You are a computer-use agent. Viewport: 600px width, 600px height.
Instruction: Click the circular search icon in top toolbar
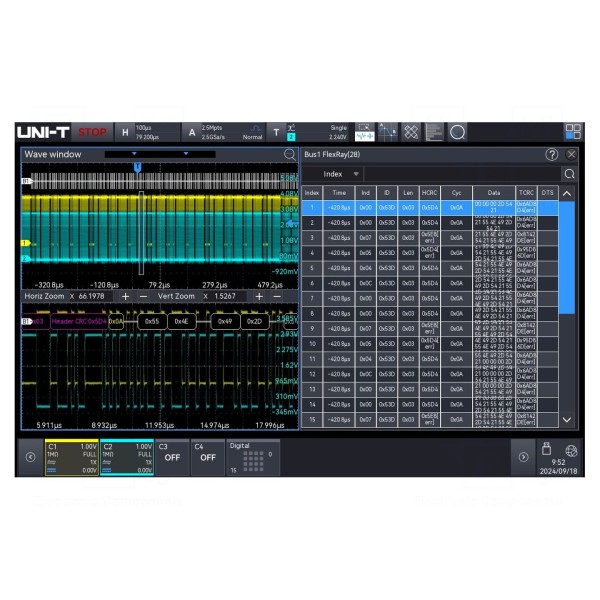(457, 131)
